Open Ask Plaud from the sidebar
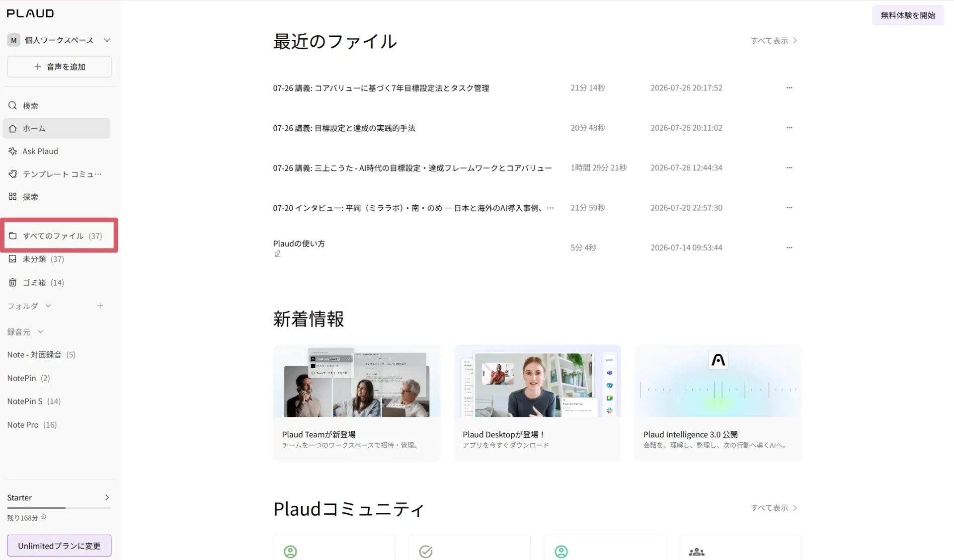 [56, 151]
